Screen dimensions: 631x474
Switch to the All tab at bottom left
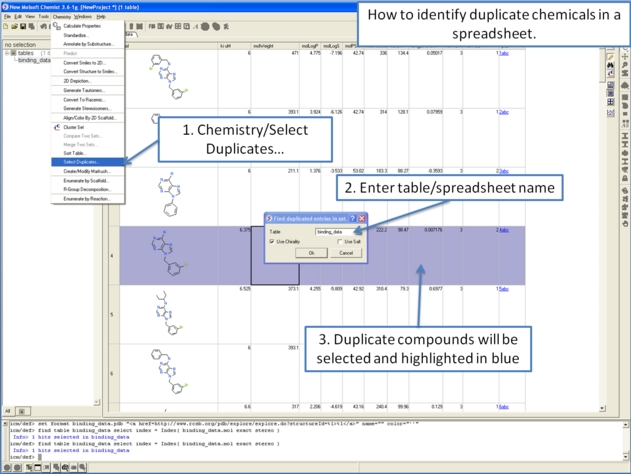8,411
